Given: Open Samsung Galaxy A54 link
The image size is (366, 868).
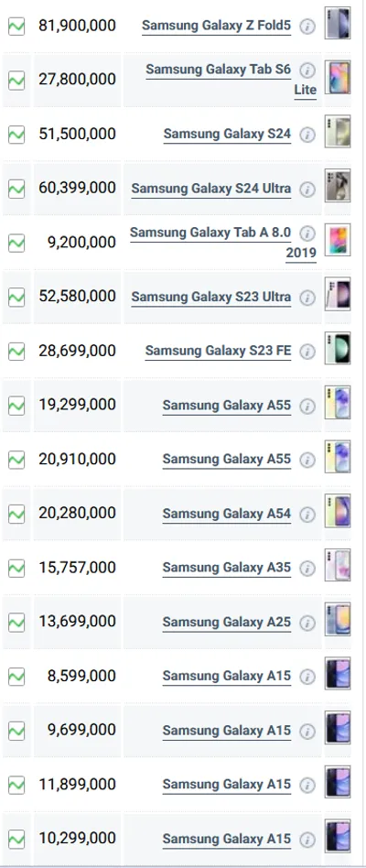Looking at the screenshot, I should (x=227, y=514).
